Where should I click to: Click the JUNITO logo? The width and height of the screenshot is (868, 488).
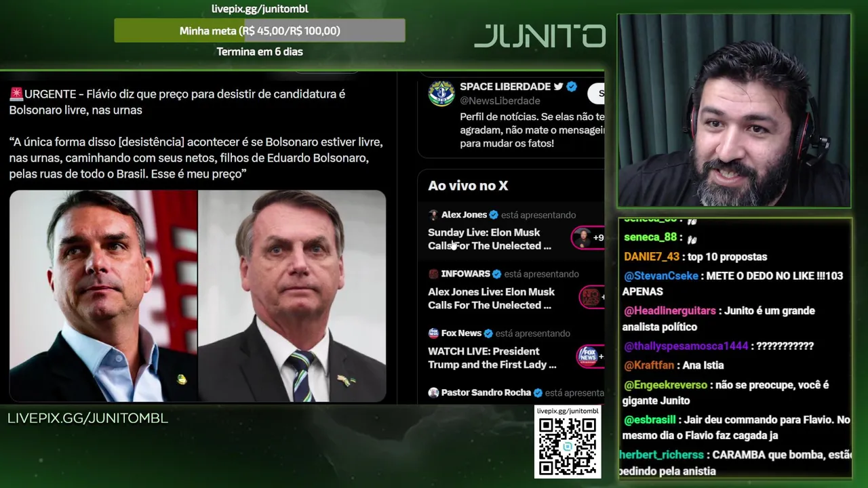coord(540,36)
